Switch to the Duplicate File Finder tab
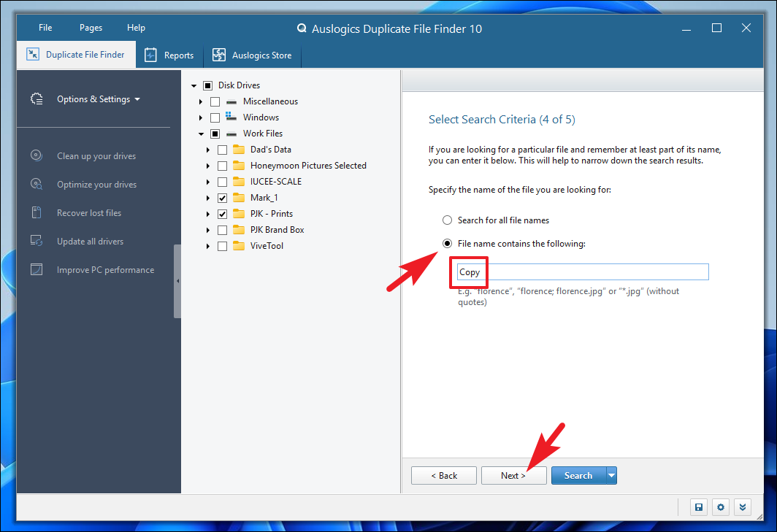777x532 pixels. 76,55
